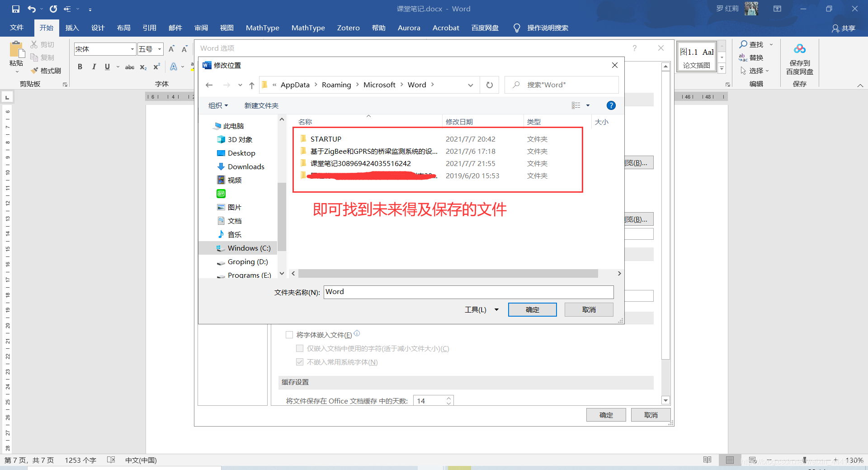Click the Paste clipboard icon
This screenshot has height=470, width=868.
[x=16, y=50]
